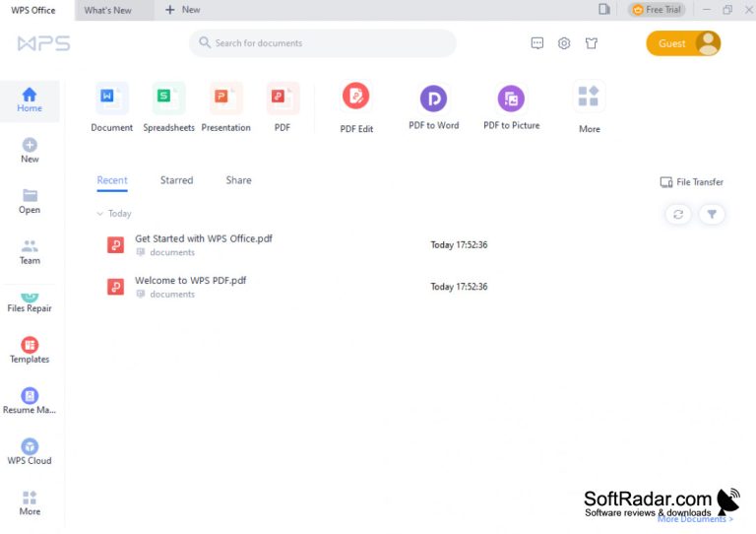Switch to the Share tab
756x534 pixels.
point(238,180)
